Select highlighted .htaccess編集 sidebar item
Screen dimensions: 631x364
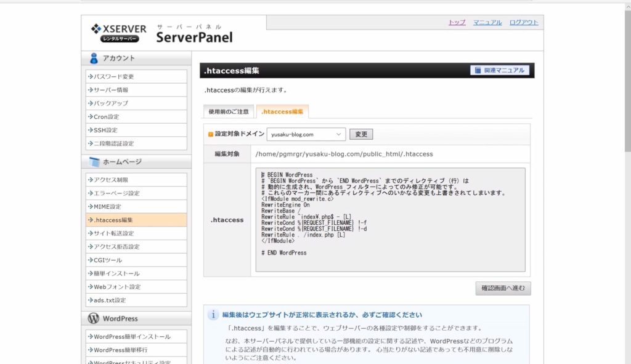pyautogui.click(x=136, y=220)
